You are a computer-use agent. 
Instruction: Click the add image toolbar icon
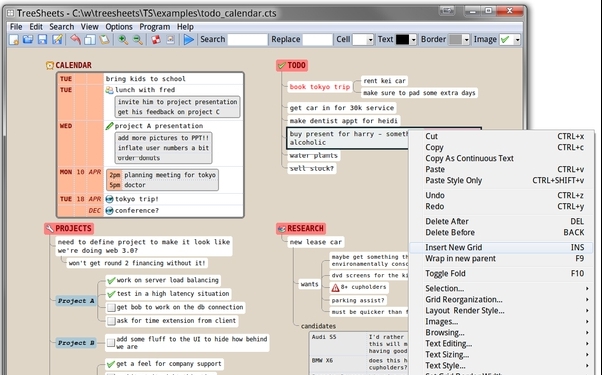170,39
